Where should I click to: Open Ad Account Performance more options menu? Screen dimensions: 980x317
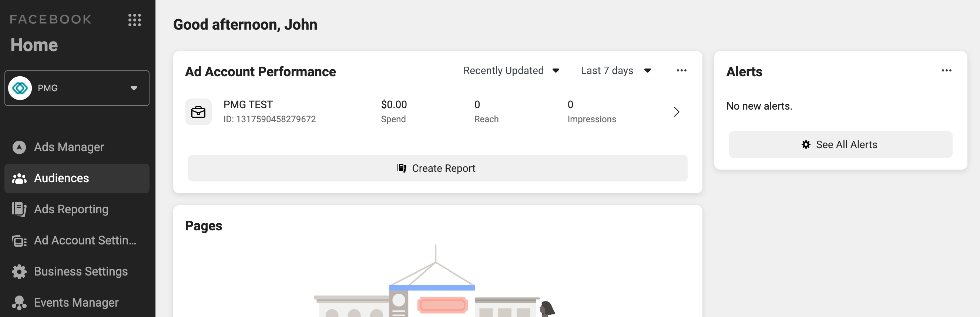point(681,71)
